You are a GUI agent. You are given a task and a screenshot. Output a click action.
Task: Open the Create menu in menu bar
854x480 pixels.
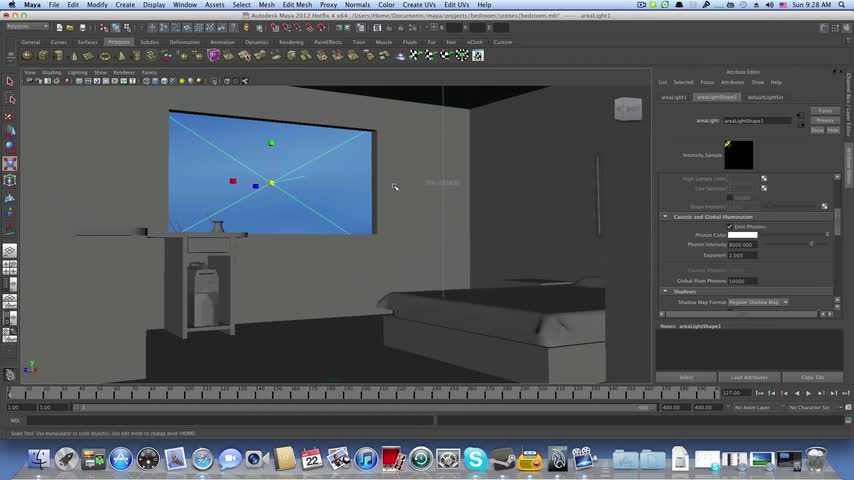[x=125, y=4]
